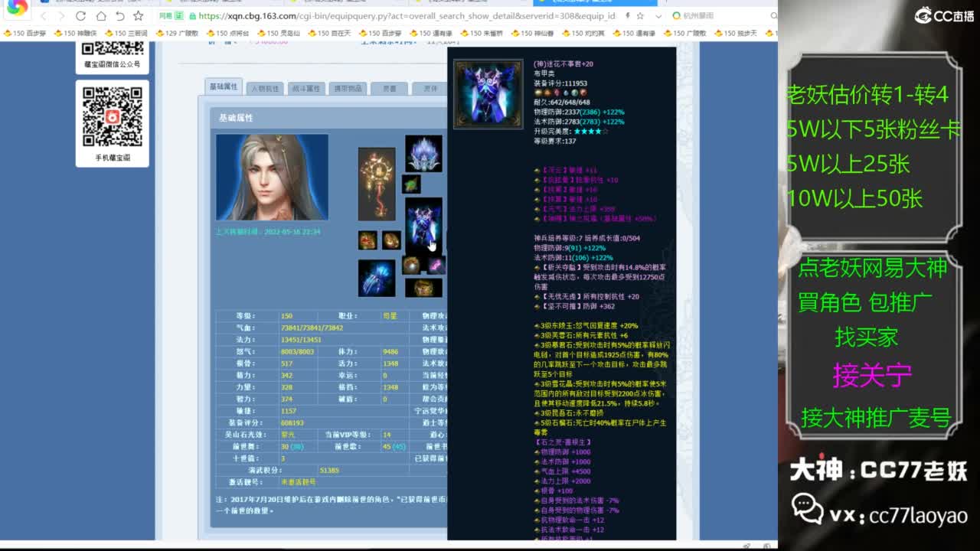Click the lightning speed-mode icon in address bar
The width and height of the screenshot is (980, 551).
tap(627, 16)
